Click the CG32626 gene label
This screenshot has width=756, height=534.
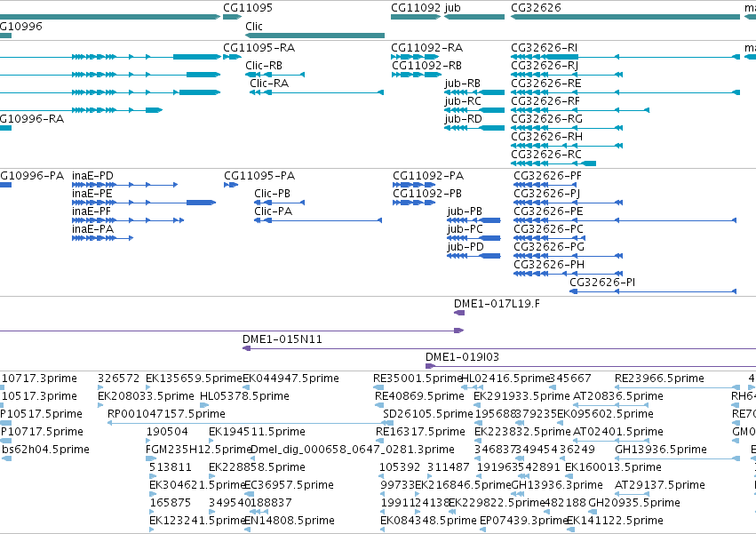coord(536,8)
